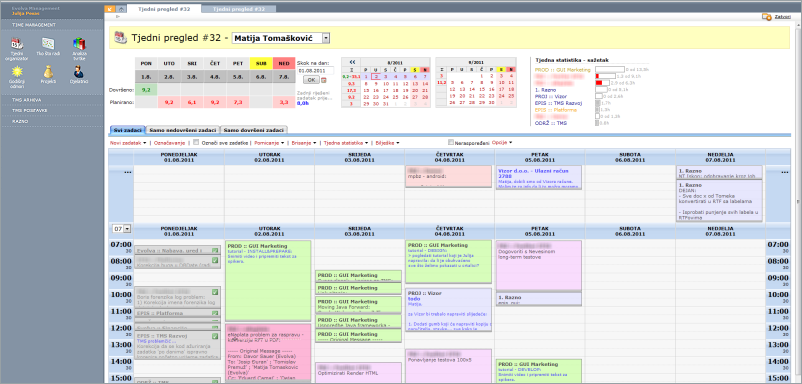
Task: Open the Bilješke dropdown menu
Action: pyautogui.click(x=387, y=143)
